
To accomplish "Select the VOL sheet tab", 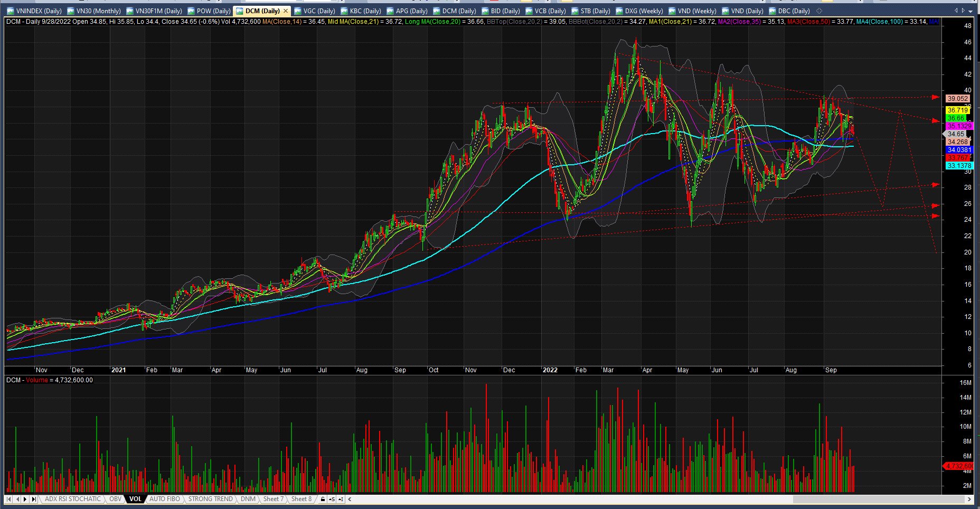I will pos(135,499).
